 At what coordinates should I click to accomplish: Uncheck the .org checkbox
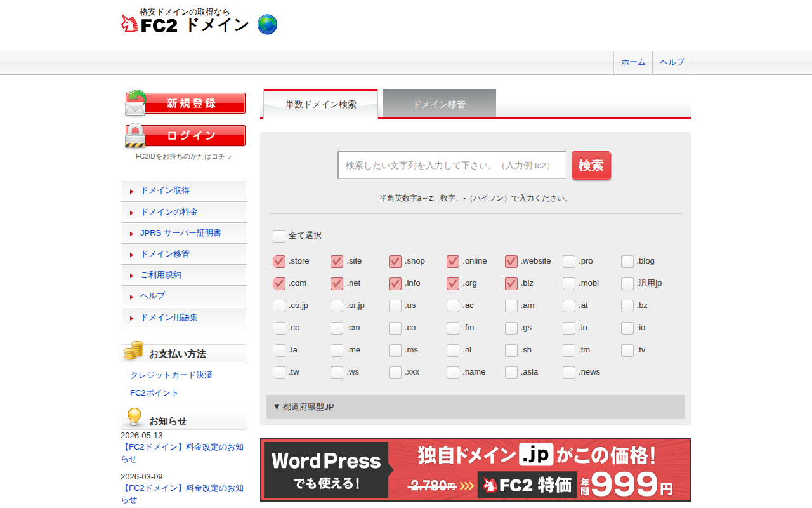[x=453, y=284]
